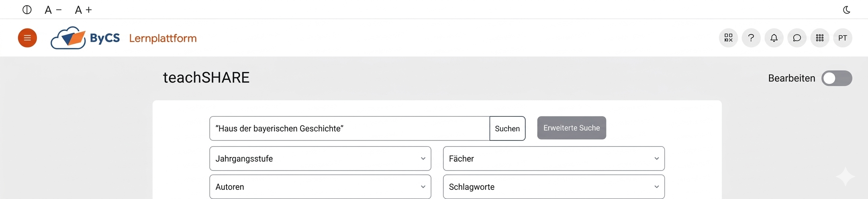Show notifications bell
The image size is (868, 199).
774,38
